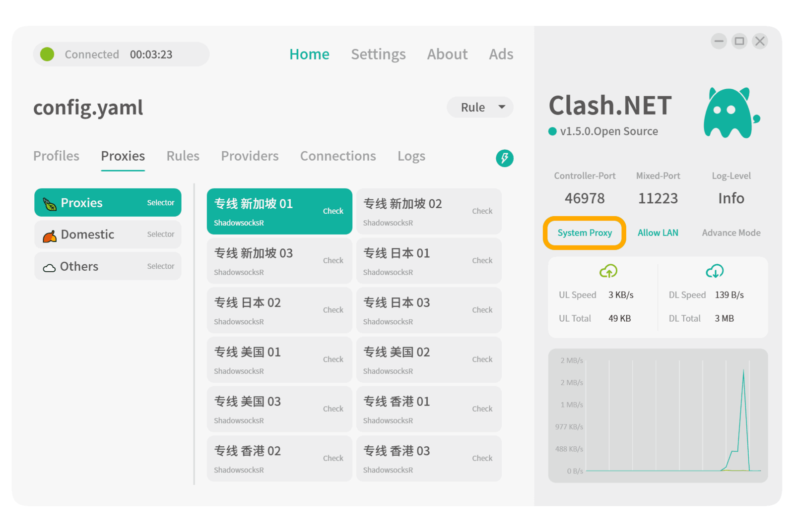The image size is (794, 532).
Task: Click the leaf icon beside Proxies group
Action: (50, 203)
